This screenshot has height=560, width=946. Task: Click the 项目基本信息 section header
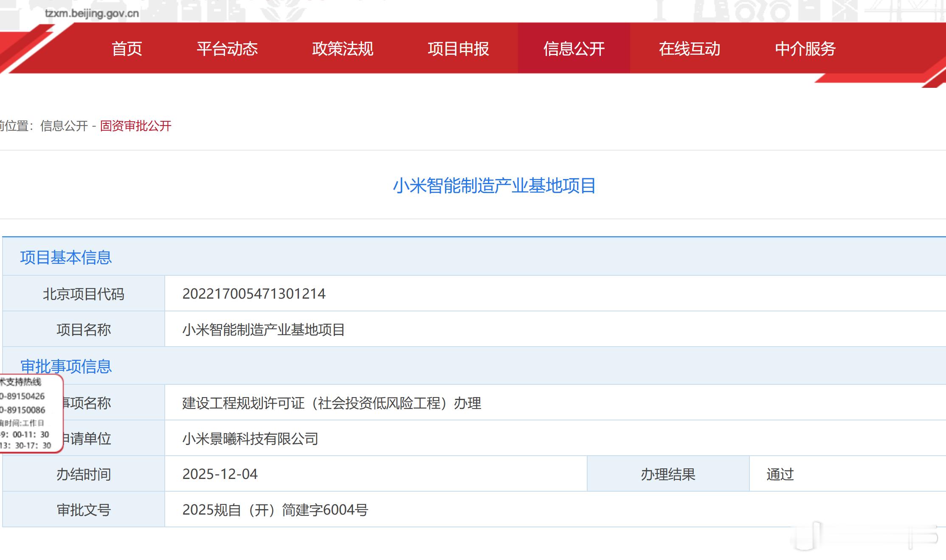66,258
